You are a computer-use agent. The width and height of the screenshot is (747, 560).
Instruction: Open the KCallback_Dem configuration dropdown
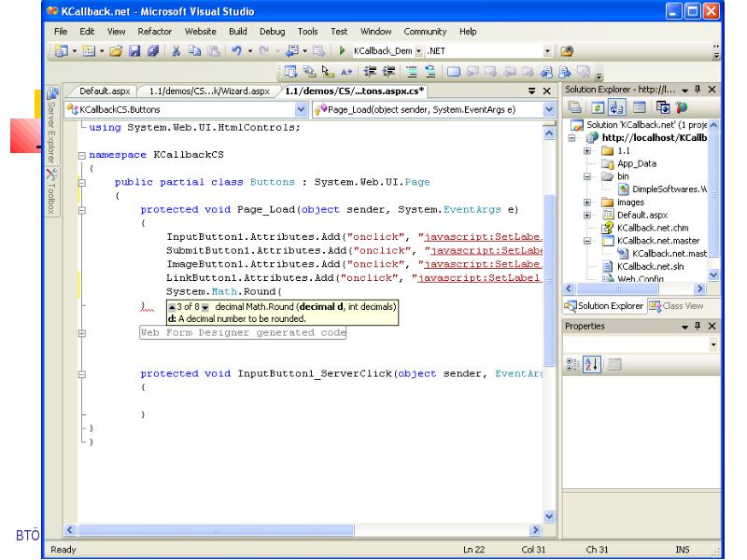(418, 51)
